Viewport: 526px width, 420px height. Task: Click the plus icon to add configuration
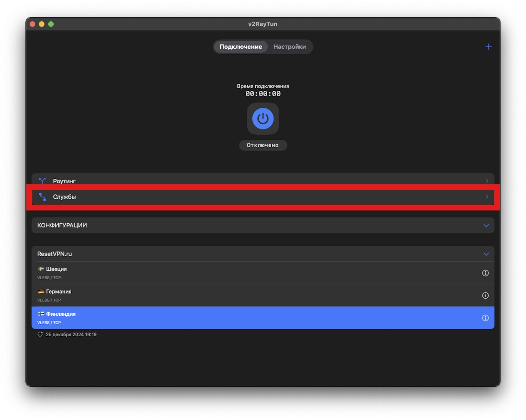point(488,47)
